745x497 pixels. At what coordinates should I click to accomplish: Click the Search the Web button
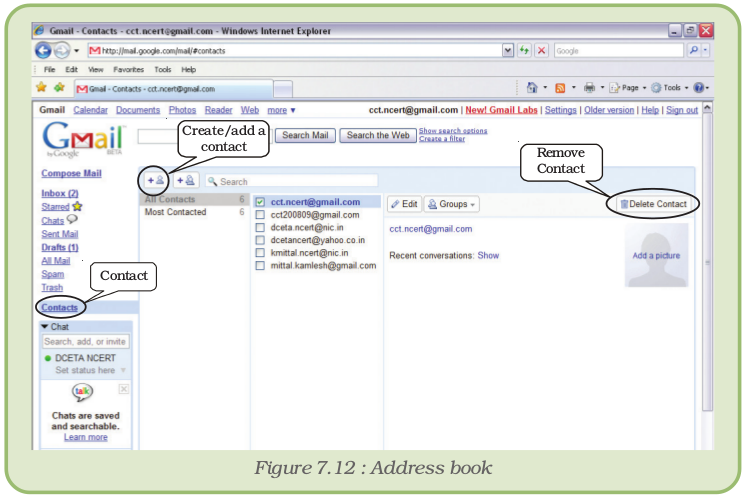[378, 135]
